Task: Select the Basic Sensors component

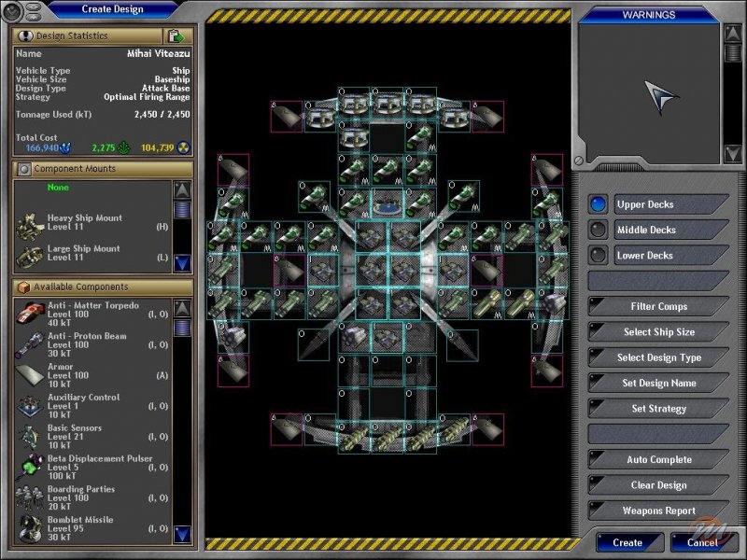Action: click(33, 437)
